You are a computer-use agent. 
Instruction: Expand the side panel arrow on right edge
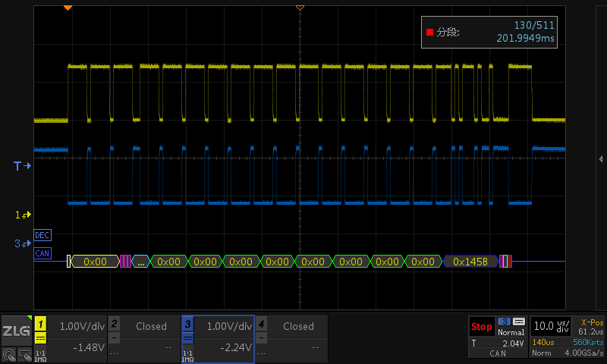pyautogui.click(x=601, y=158)
